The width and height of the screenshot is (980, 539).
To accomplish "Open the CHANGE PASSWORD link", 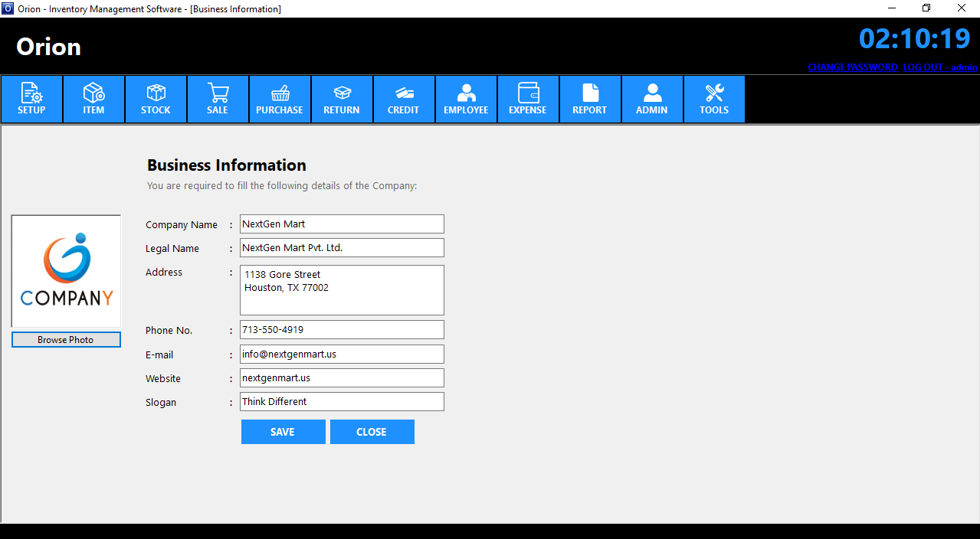I will 852,67.
